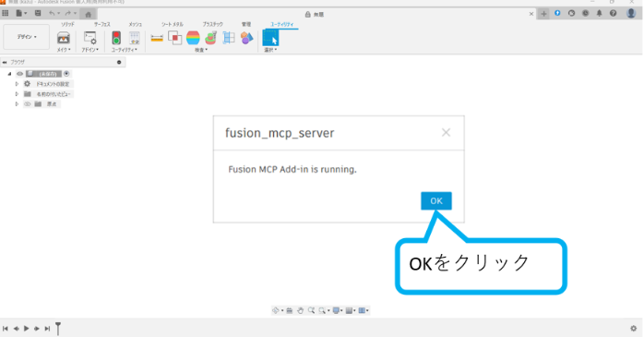Close the fusion_mcp_server dialog with X
This screenshot has height=337, width=644.
(x=446, y=132)
